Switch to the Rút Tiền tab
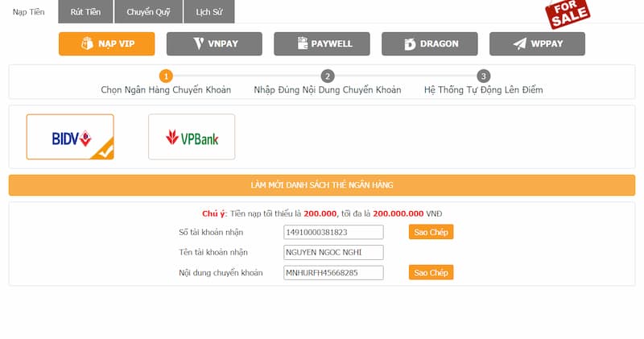This screenshot has width=644, height=339. pyautogui.click(x=85, y=12)
